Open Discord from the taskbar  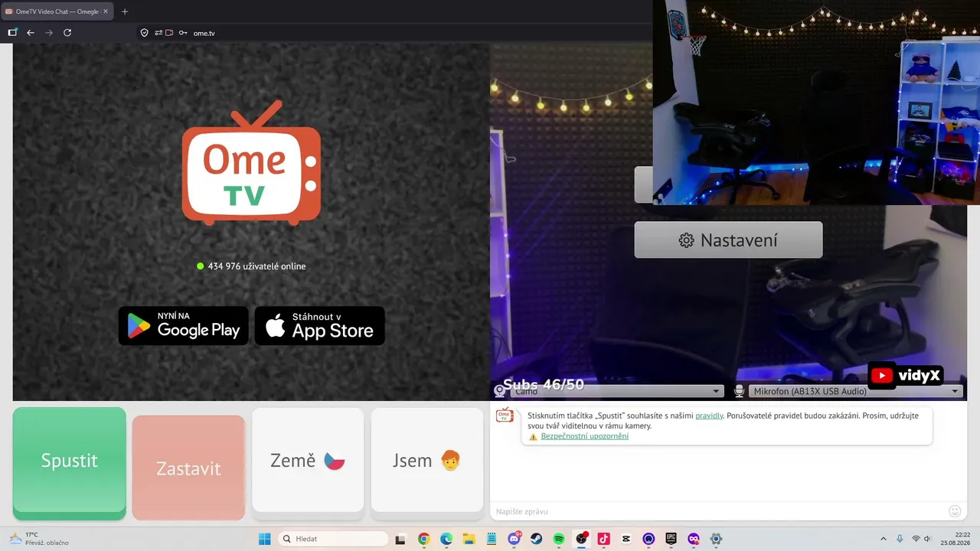pos(514,539)
